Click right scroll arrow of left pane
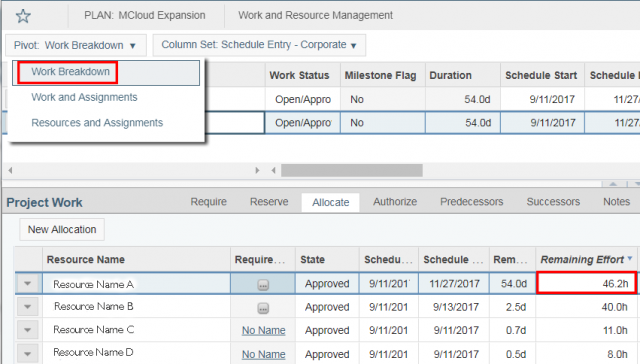This screenshot has width=640, height=364. pyautogui.click(x=257, y=170)
